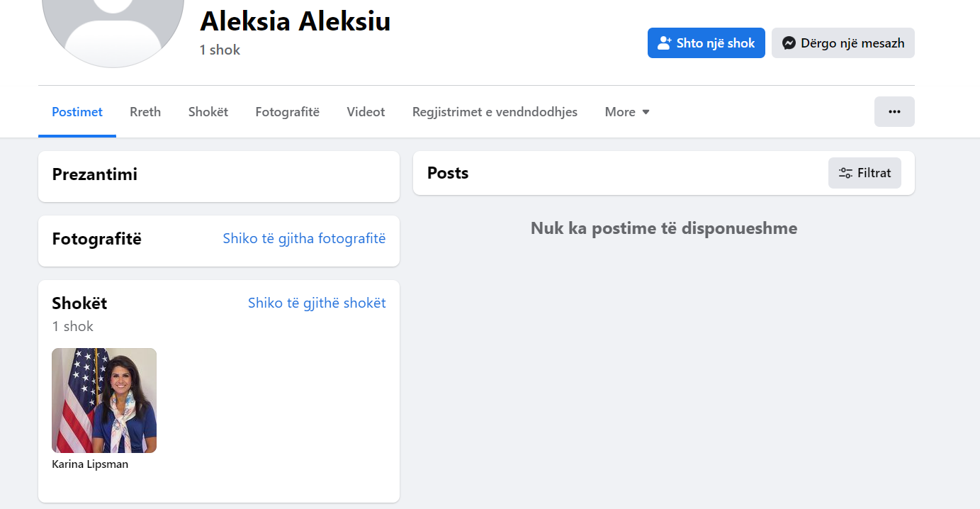Click the Messenger icon in Dërgo një mesazh
The height and width of the screenshot is (509, 980).
click(x=789, y=43)
